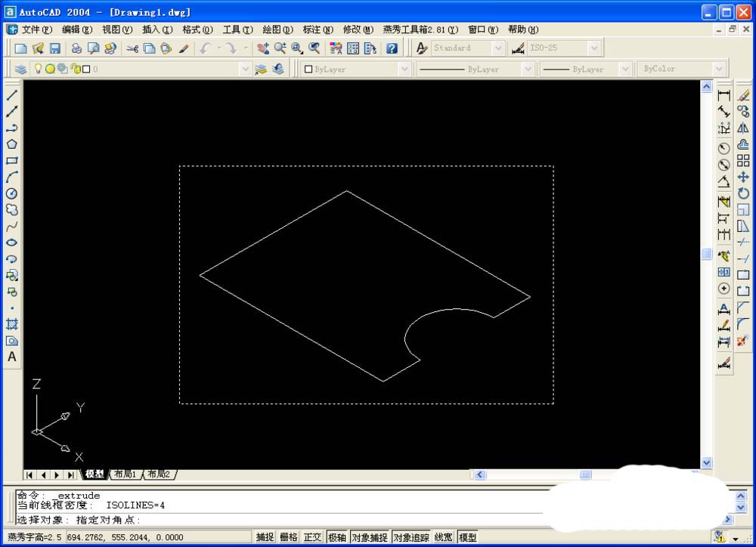This screenshot has width=756, height=547.
Task: Click the Plot printer icon
Action: pyautogui.click(x=76, y=48)
